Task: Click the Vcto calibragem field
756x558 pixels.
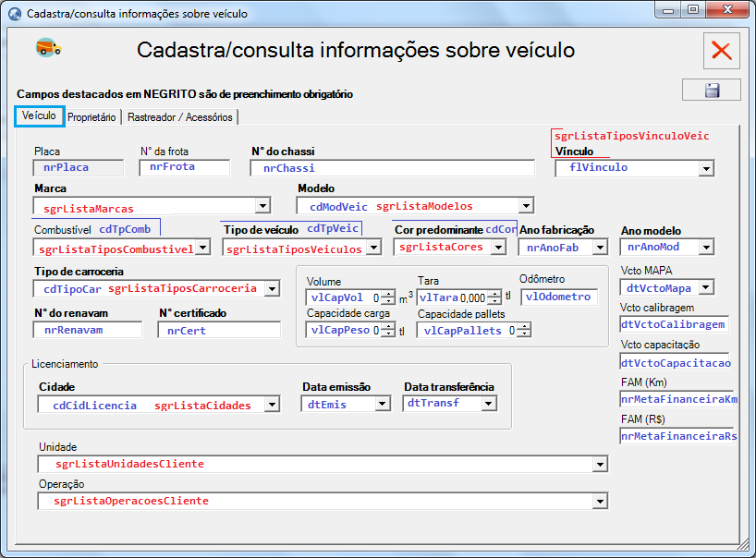Action: tap(674, 324)
